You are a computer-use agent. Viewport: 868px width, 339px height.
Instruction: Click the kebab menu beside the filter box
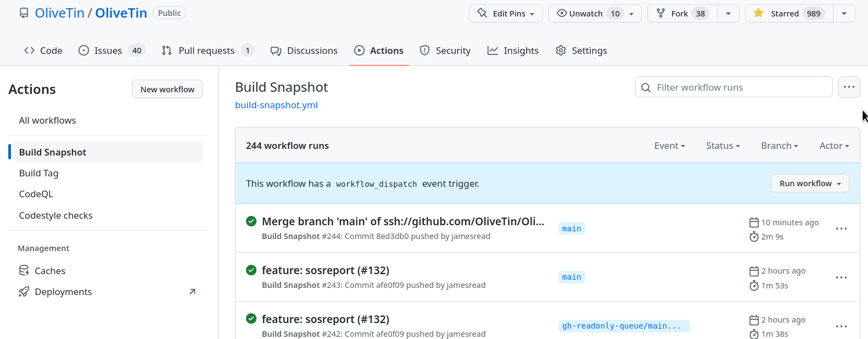(849, 87)
